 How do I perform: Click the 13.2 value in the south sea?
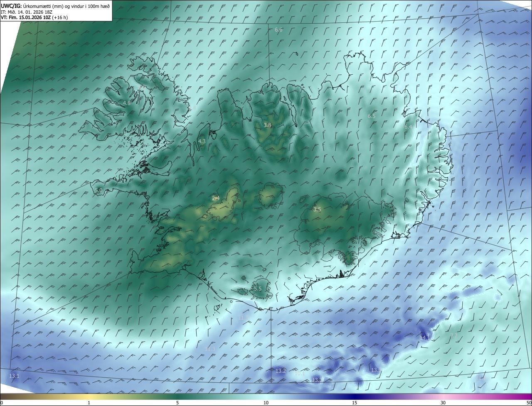281,371
